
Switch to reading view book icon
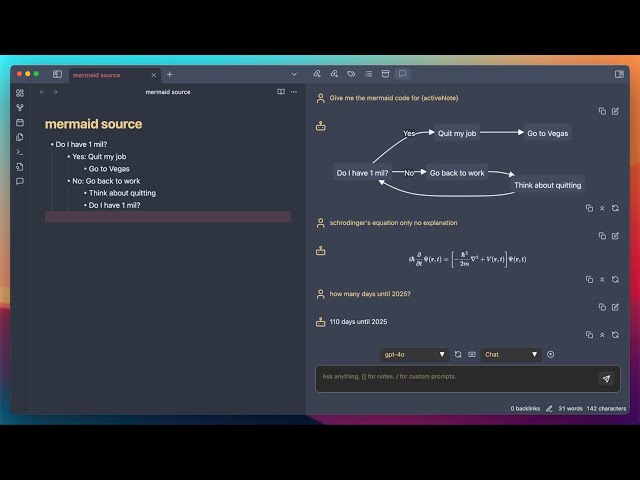281,92
